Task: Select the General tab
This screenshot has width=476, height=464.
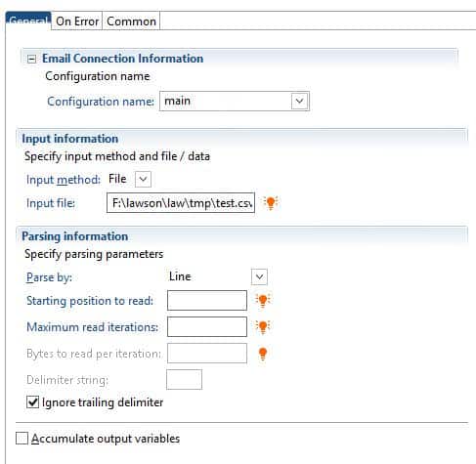Action: [x=28, y=21]
